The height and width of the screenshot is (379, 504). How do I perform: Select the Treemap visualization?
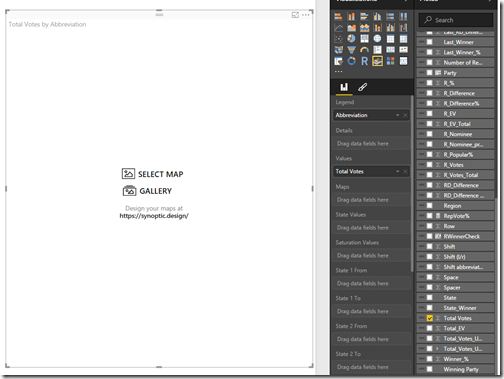(x=364, y=39)
